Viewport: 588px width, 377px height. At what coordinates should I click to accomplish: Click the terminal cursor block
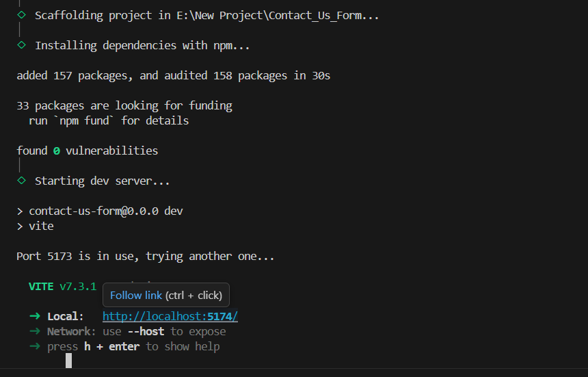click(x=68, y=361)
